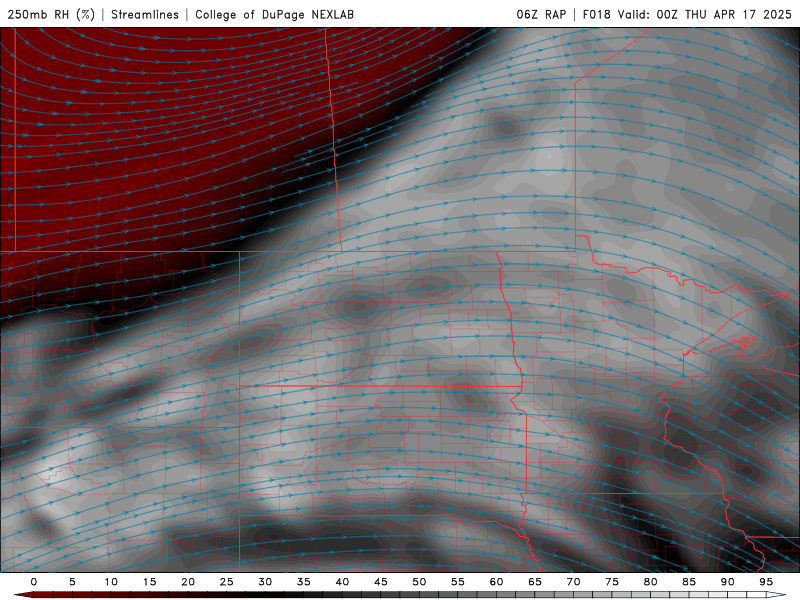Click the colorbar label '25'
This screenshot has width=800, height=600.
tap(227, 582)
